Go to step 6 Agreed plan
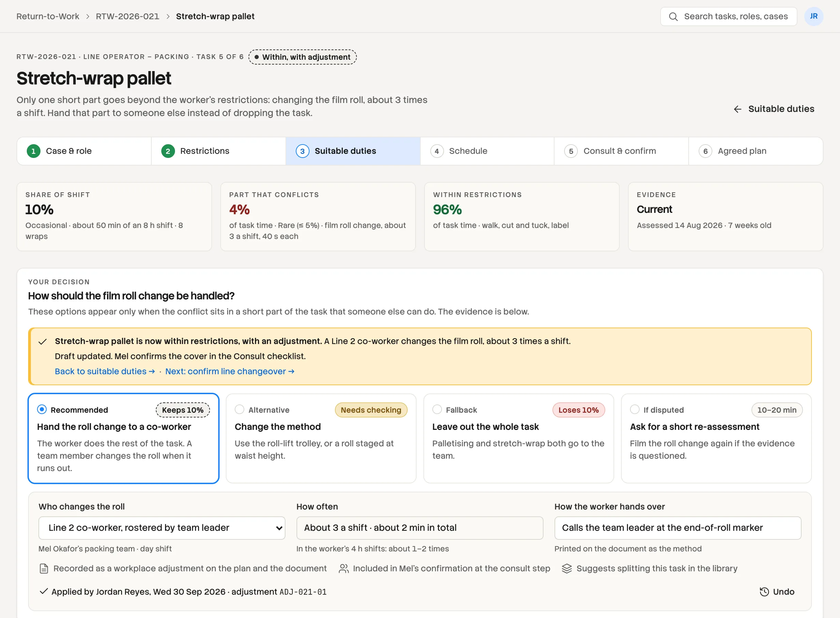Viewport: 840px width, 618px height. click(756, 151)
